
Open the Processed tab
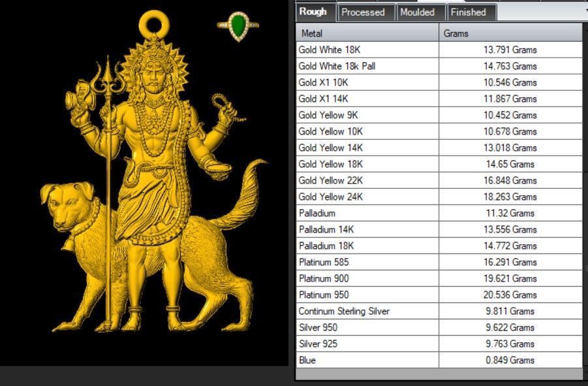(365, 12)
